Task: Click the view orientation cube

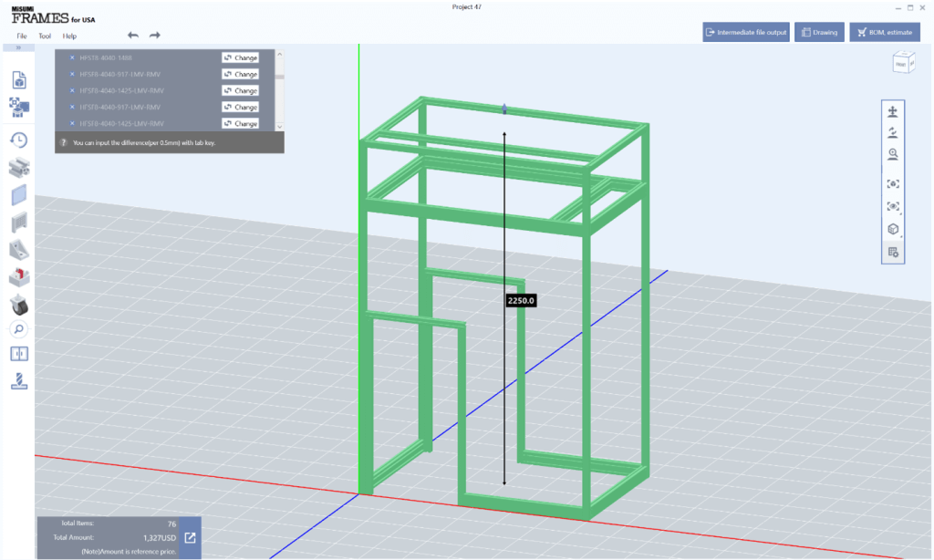Action: coord(904,63)
